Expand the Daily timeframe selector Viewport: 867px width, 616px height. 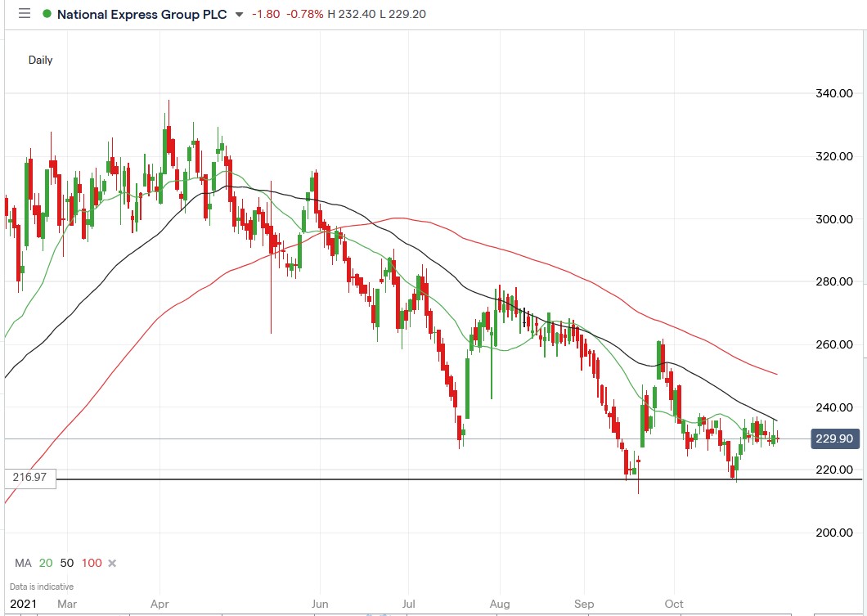(x=39, y=60)
